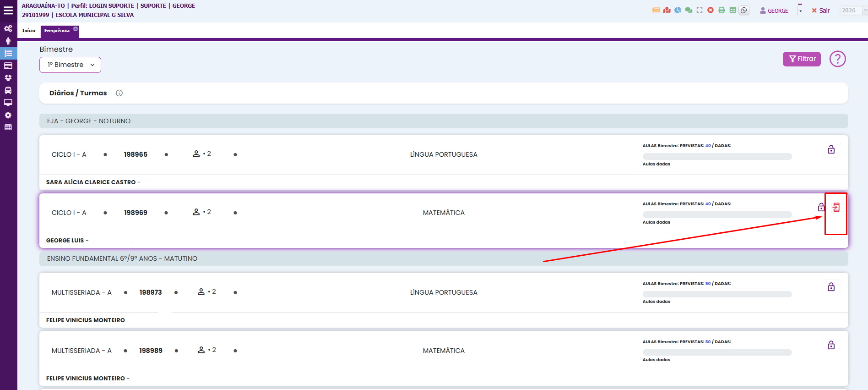Image resolution: width=868 pixels, height=390 pixels.
Task: Click Sair to log out
Action: click(x=820, y=11)
